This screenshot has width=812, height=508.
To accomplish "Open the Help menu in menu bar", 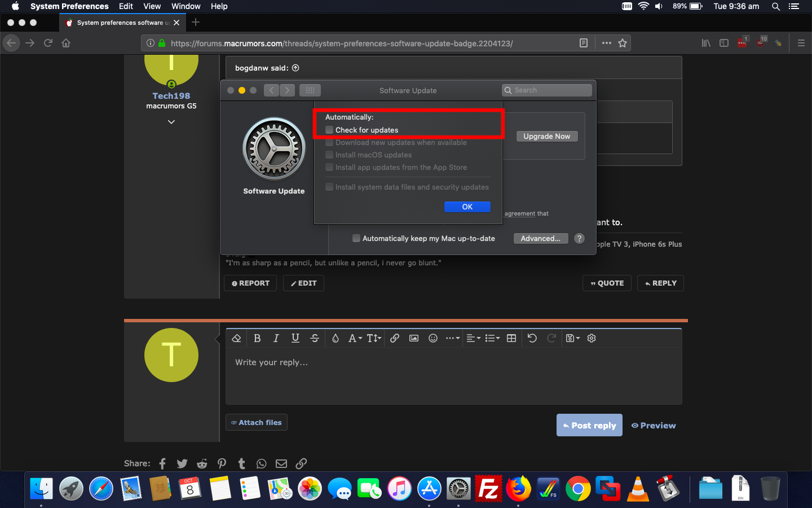I will (x=219, y=6).
